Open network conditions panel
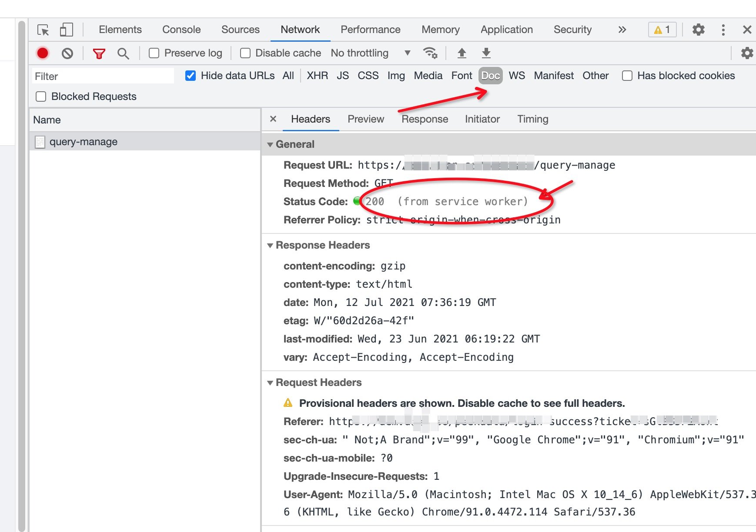Viewport: 756px width, 532px height. (x=431, y=53)
